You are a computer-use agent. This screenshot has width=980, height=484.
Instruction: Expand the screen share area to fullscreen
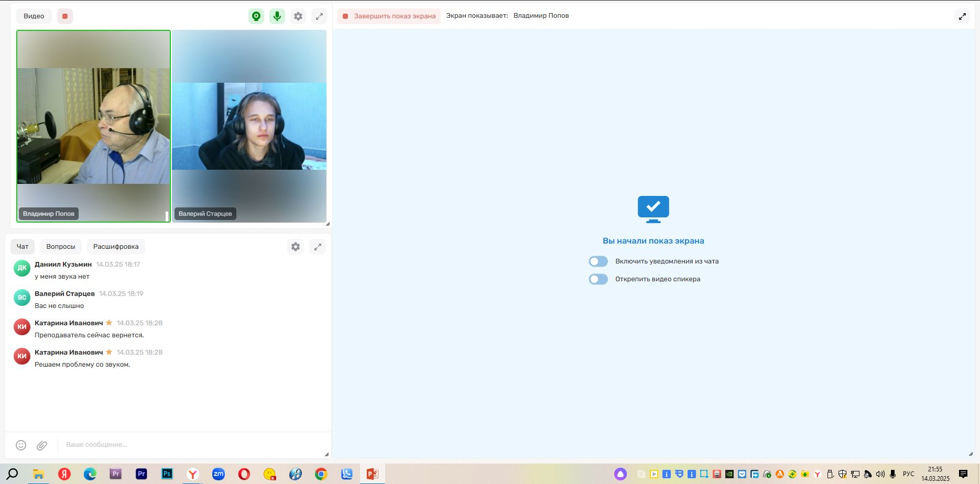pyautogui.click(x=962, y=16)
